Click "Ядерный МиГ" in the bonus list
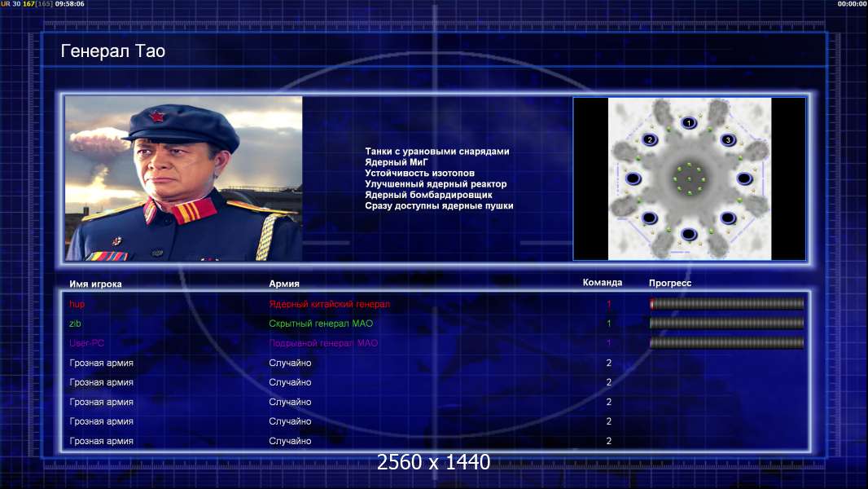868x489 pixels. 397,162
